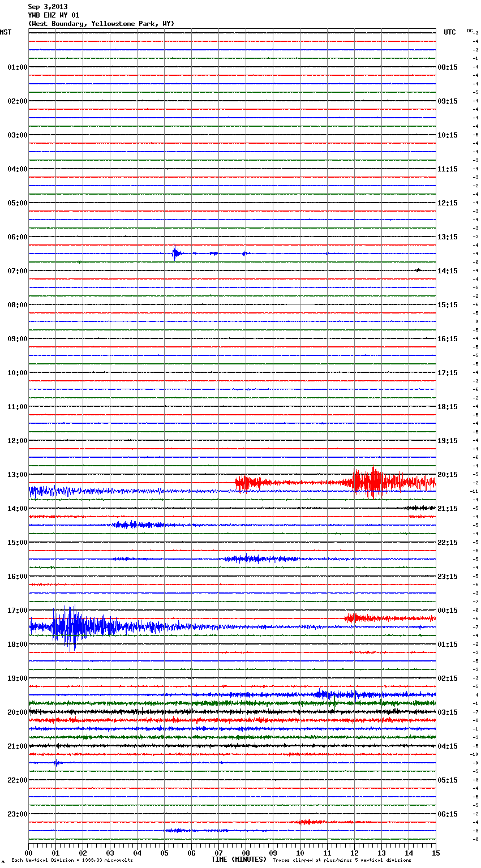Click the 17:00 MST row label

coord(18,611)
